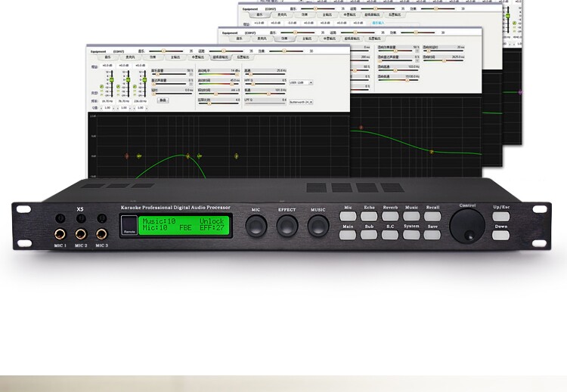Toggle the checkbox of the 16.70 Hz band

(x=101, y=87)
